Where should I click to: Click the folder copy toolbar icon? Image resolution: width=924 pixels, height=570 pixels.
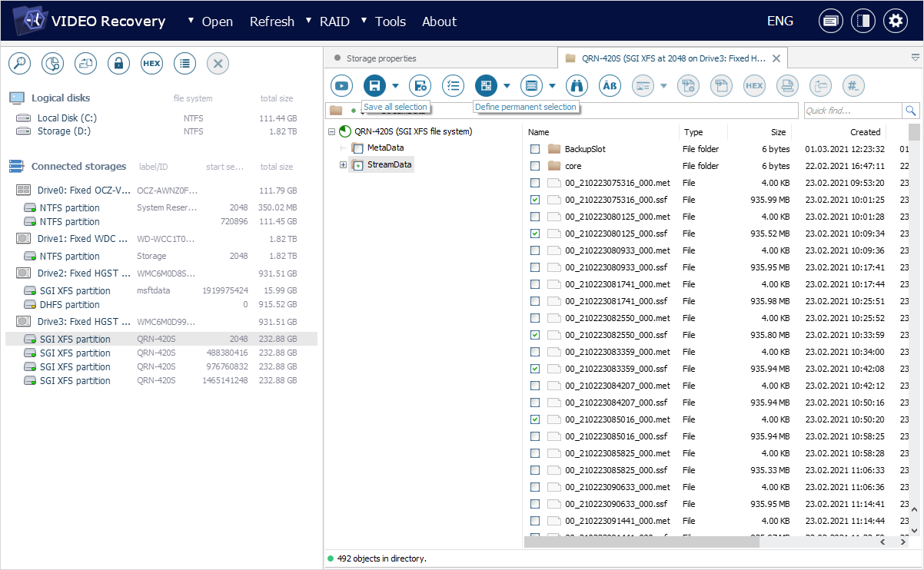820,85
